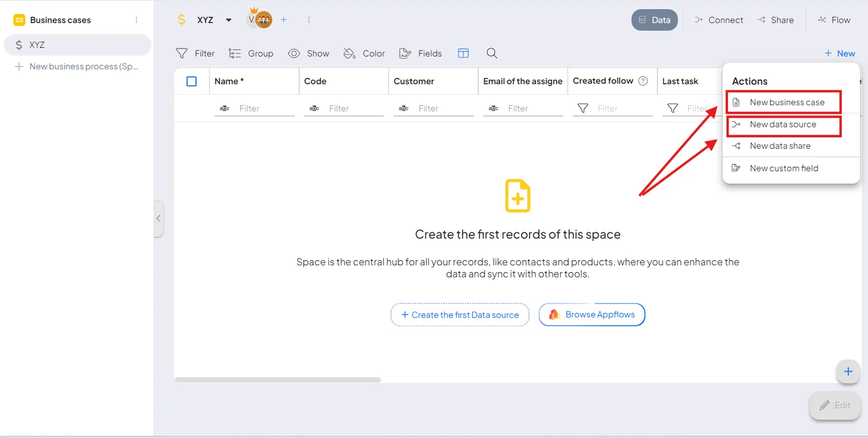Click the Name filter text-type icon

[225, 109]
